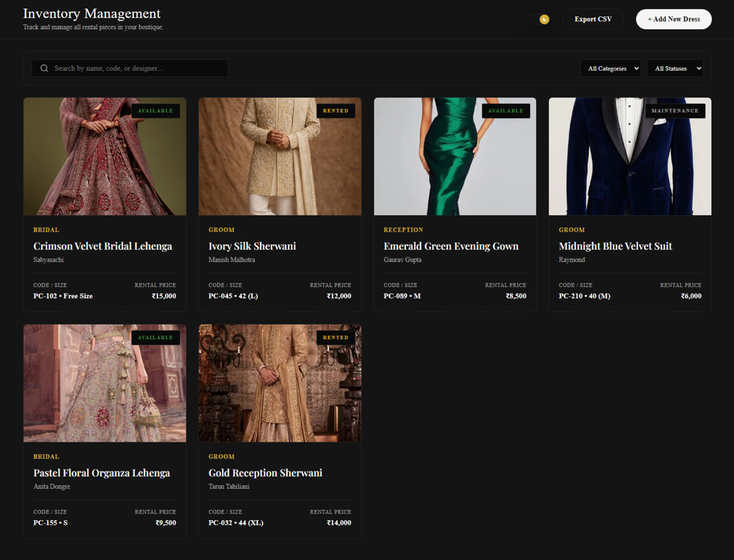This screenshot has width=734, height=560.
Task: Click designer name Tarun Tahiliani
Action: (229, 487)
